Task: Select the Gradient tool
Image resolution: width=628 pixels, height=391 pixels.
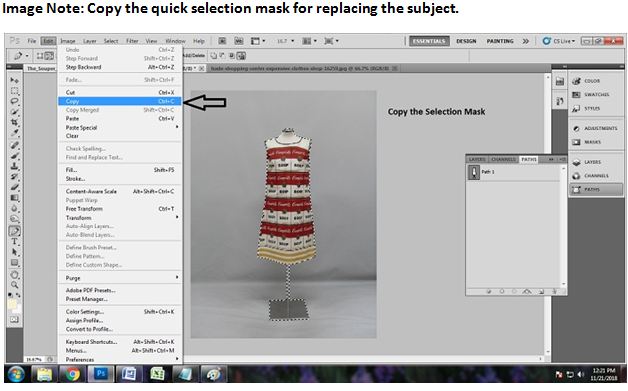Action: pos(14,198)
